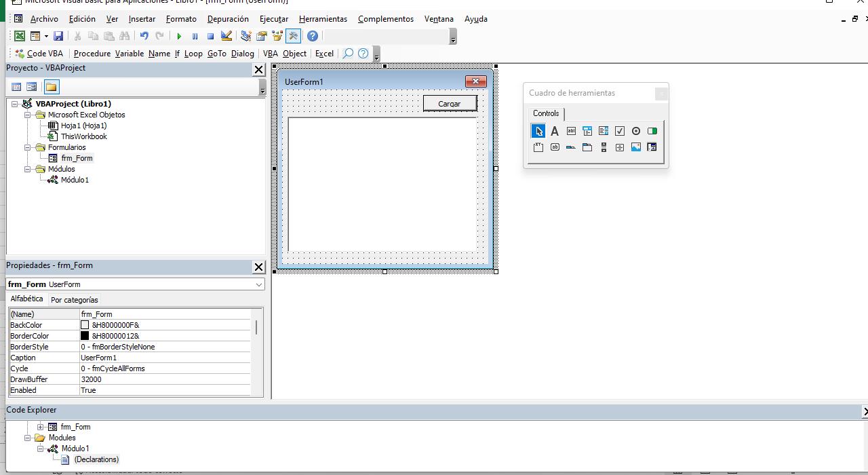Click the Cargar button on the form
This screenshot has width=868, height=475.
450,103
